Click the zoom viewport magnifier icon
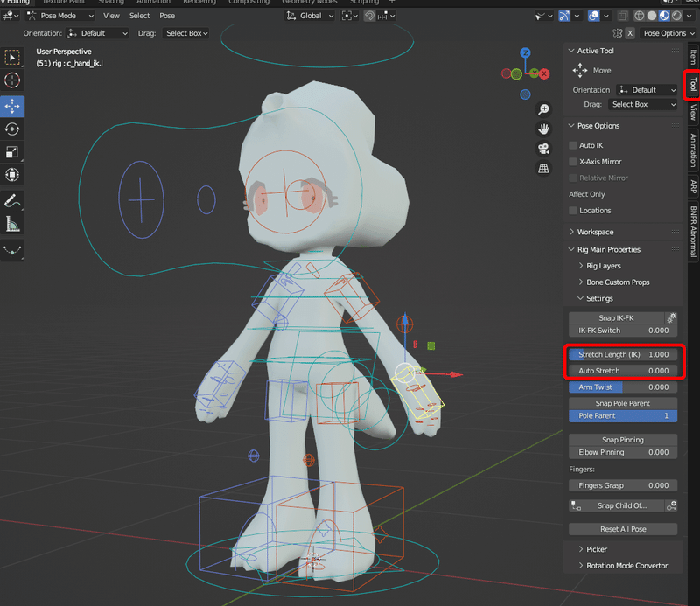This screenshot has height=606, width=700. (543, 109)
